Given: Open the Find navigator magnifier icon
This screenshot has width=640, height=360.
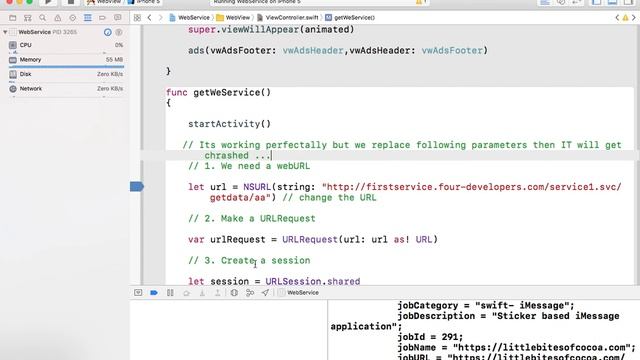Looking at the screenshot, I should (x=42, y=18).
